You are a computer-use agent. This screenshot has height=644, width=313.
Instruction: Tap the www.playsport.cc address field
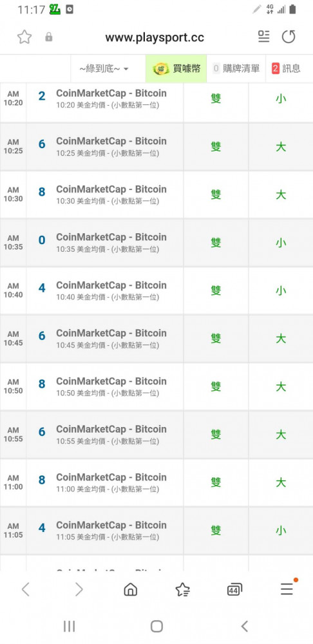(x=155, y=37)
